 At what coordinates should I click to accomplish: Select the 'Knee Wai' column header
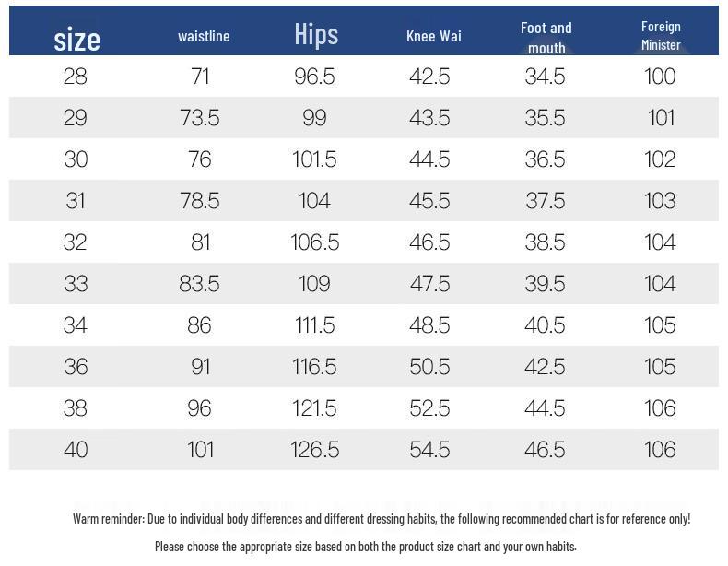coord(433,36)
